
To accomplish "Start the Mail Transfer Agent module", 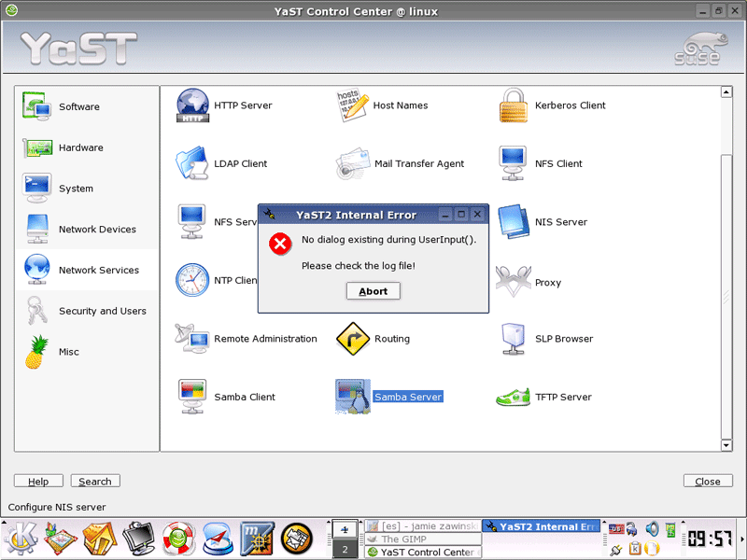I will pos(401,163).
